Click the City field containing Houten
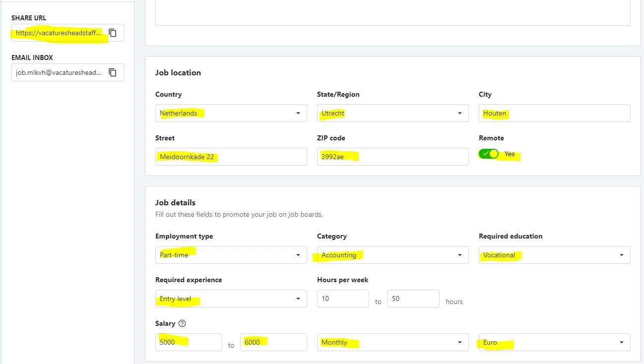644x364 pixels. pyautogui.click(x=554, y=113)
